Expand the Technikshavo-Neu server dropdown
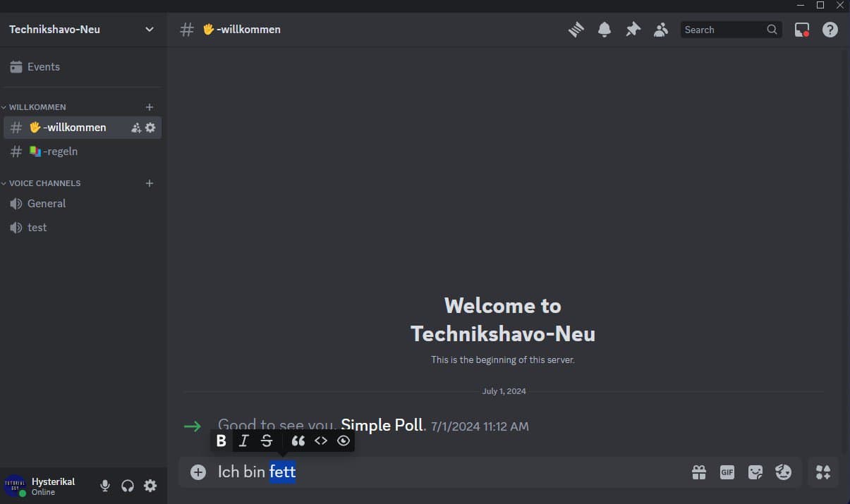 149,30
